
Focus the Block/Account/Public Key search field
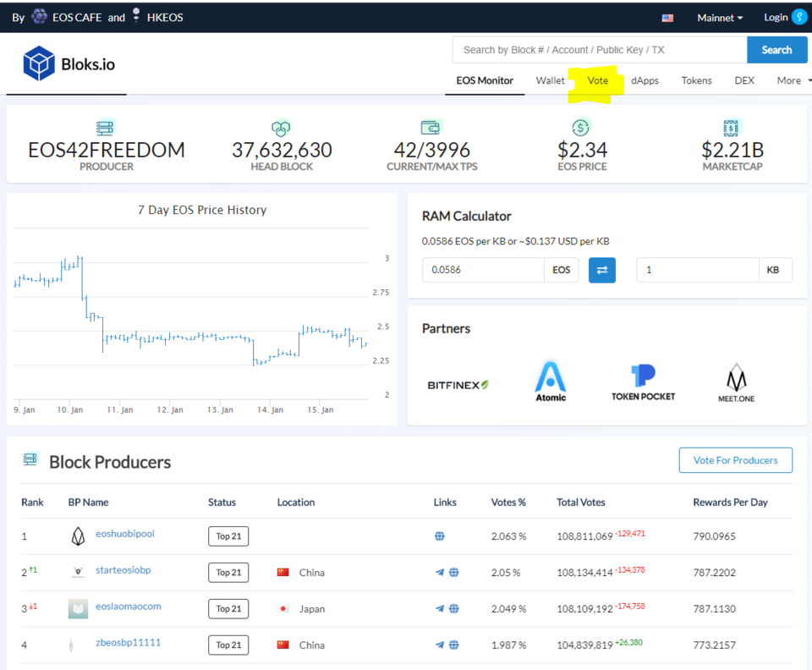point(600,50)
